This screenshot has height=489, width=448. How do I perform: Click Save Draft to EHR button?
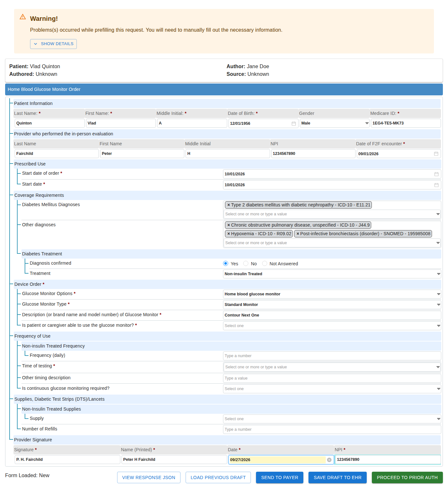coord(338,477)
